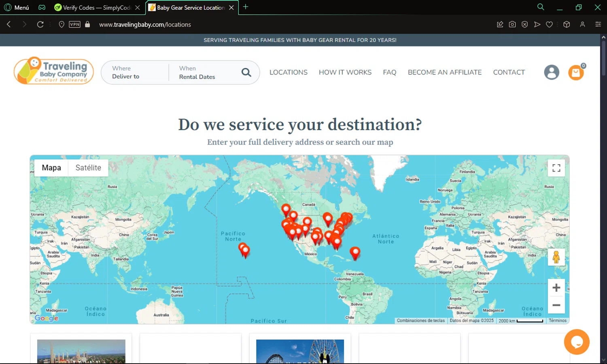The width and height of the screenshot is (607, 364).
Task: Click the send arrow icon in toolbar
Action: pyautogui.click(x=537, y=24)
